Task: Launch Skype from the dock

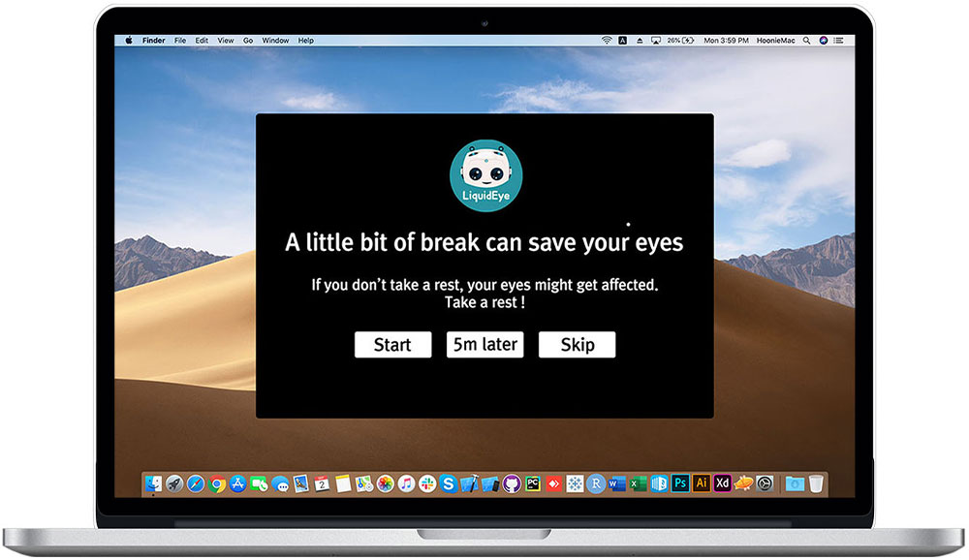Action: (x=449, y=484)
